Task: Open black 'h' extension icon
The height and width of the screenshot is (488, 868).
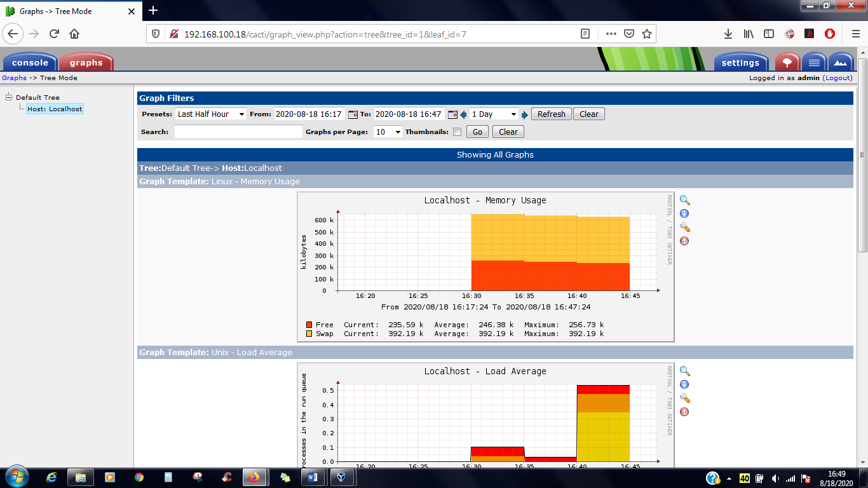Action: pyautogui.click(x=809, y=34)
